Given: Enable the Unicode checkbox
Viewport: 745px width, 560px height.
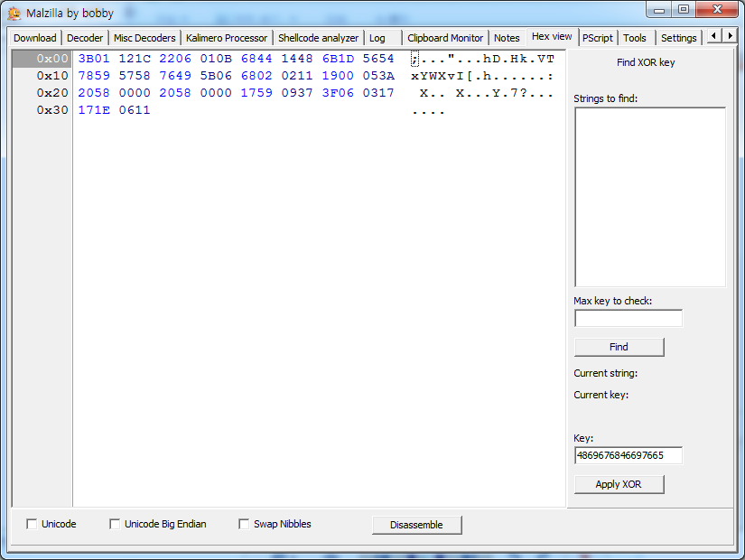Looking at the screenshot, I should coord(33,524).
